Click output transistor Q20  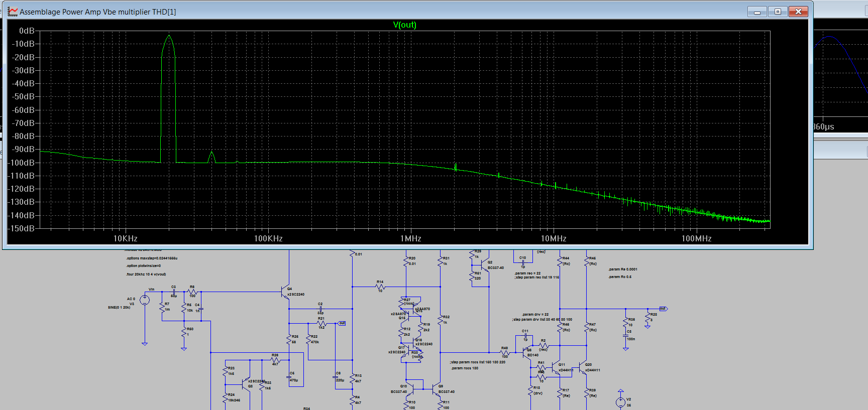click(584, 368)
